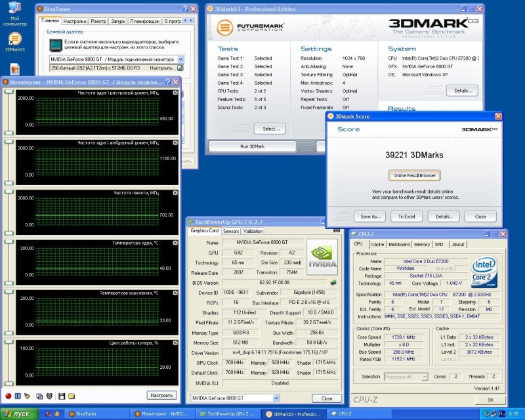Open the Validation tab in GPU-Z
525x420 pixels.
point(253,231)
